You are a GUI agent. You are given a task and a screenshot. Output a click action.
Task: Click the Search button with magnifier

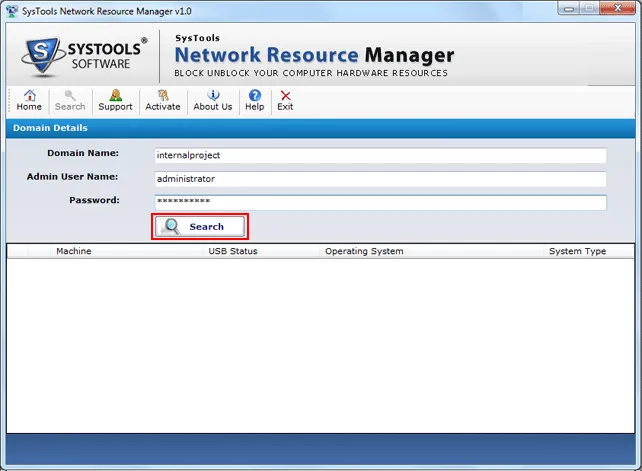200,226
